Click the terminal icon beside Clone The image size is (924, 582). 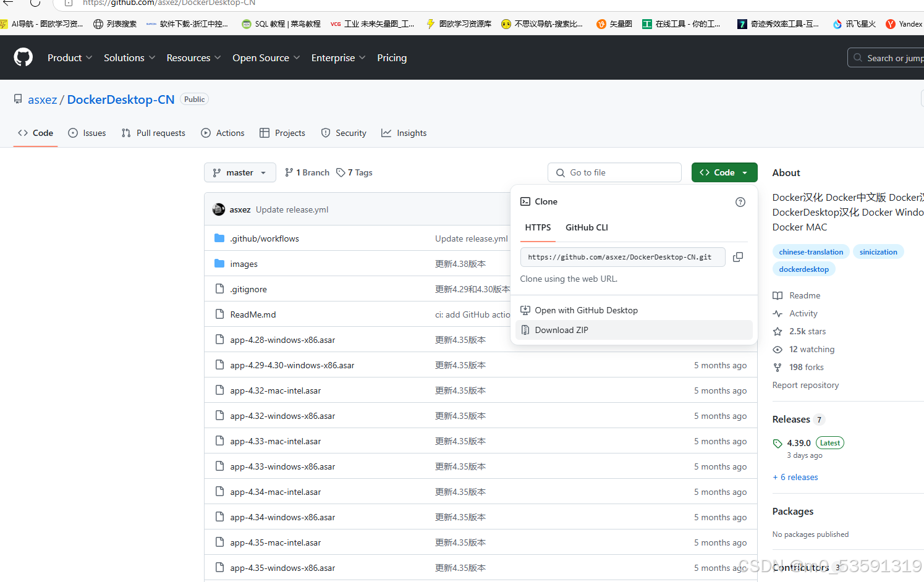click(x=525, y=201)
